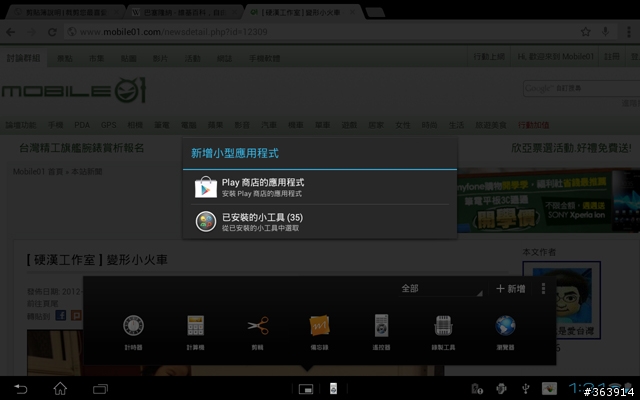Viewport: 640px width, 400px height.
Task: Open the 論壇功能 menu link
Action: click(x=21, y=125)
